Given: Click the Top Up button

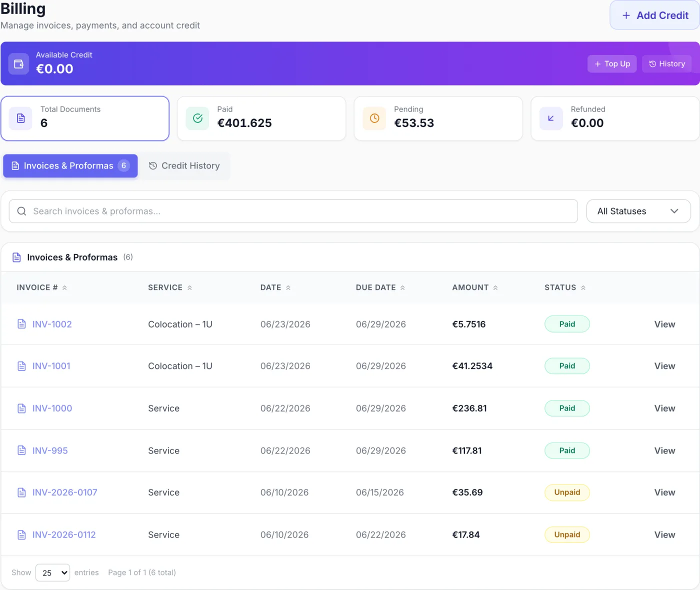Looking at the screenshot, I should pyautogui.click(x=612, y=64).
